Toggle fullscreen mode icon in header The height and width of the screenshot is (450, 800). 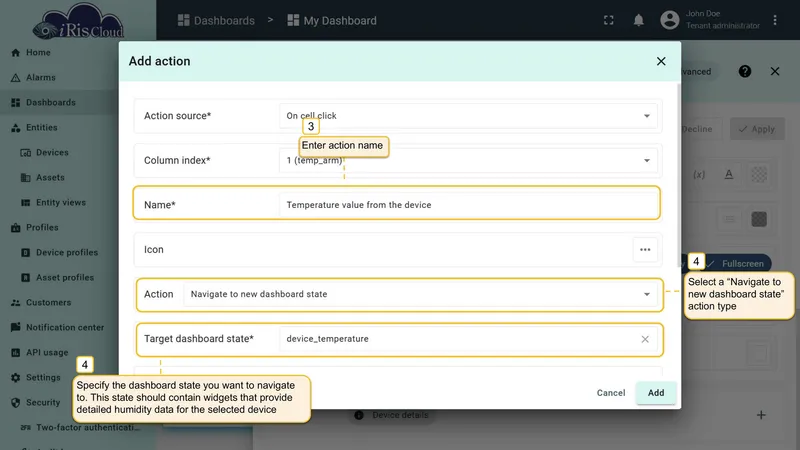(609, 20)
